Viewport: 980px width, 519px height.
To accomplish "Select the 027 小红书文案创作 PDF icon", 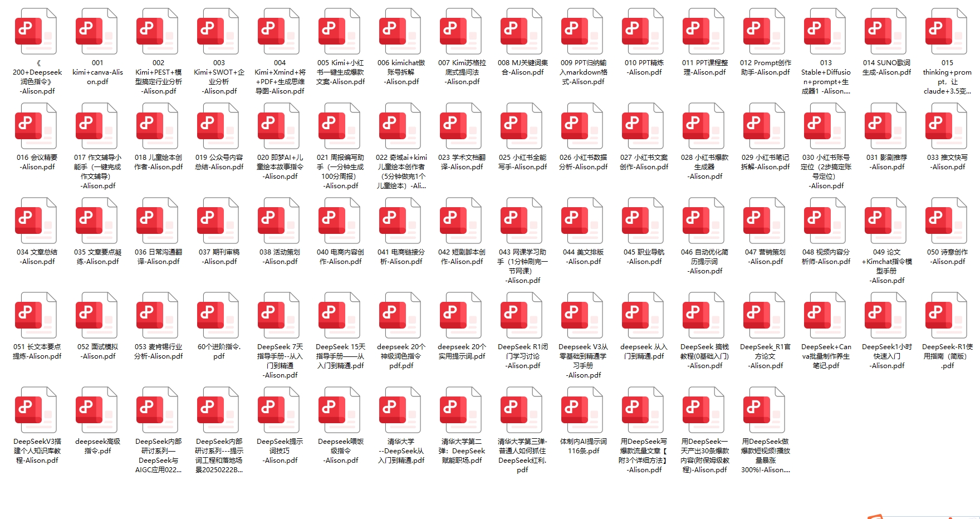I will [643, 126].
